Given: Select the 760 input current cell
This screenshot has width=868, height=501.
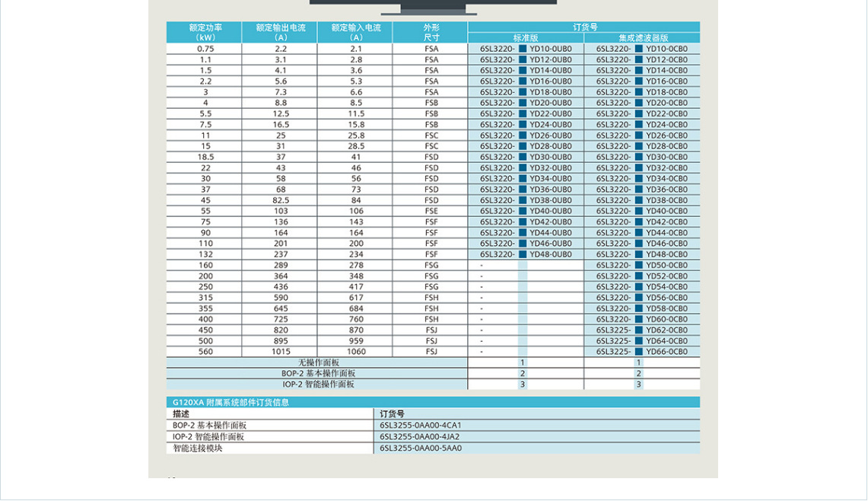Looking at the screenshot, I should tap(356, 319).
